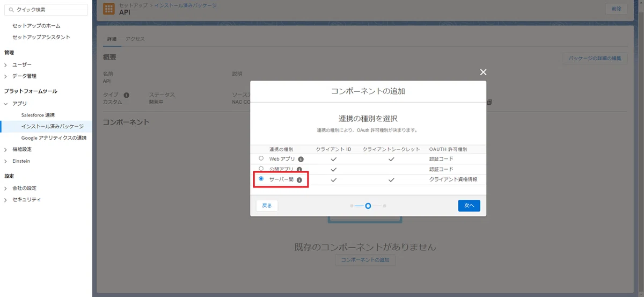Expand the 会社の設定 sidebar section

tap(6, 188)
